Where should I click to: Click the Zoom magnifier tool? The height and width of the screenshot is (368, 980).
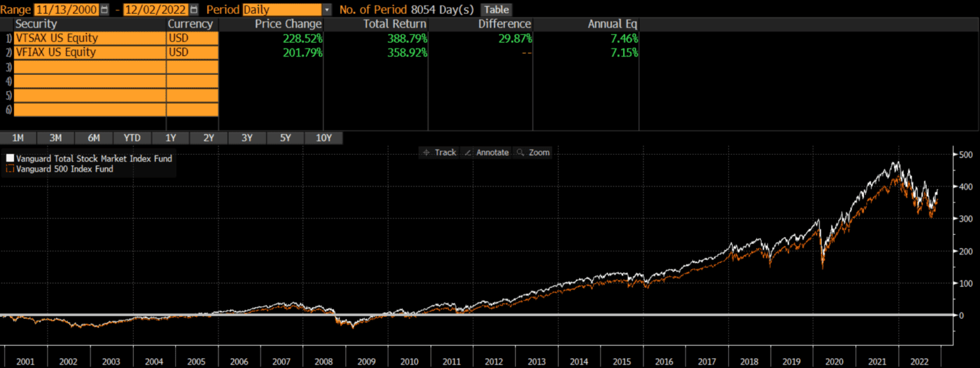click(x=533, y=152)
